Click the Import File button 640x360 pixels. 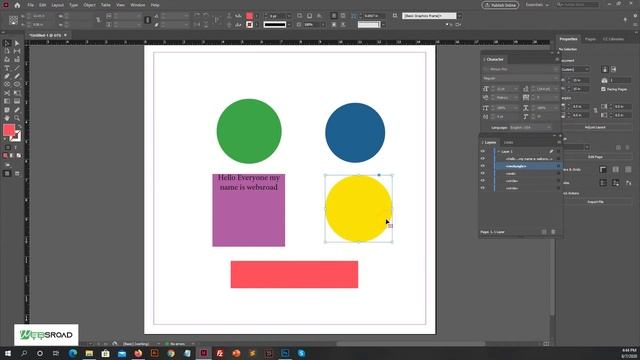click(595, 202)
